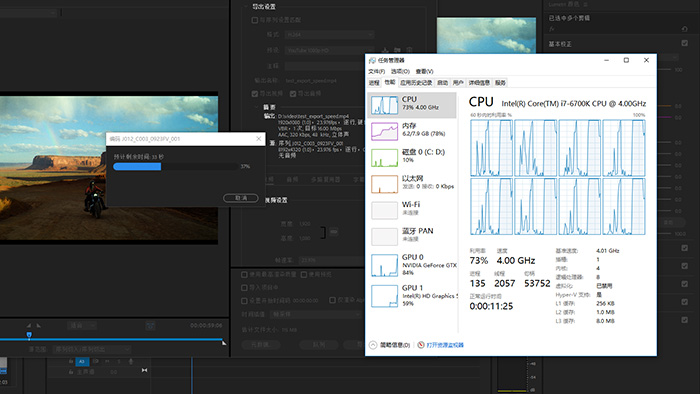Open the 选项(O) menu in Task Manager
The image size is (700, 394).
tap(400, 71)
